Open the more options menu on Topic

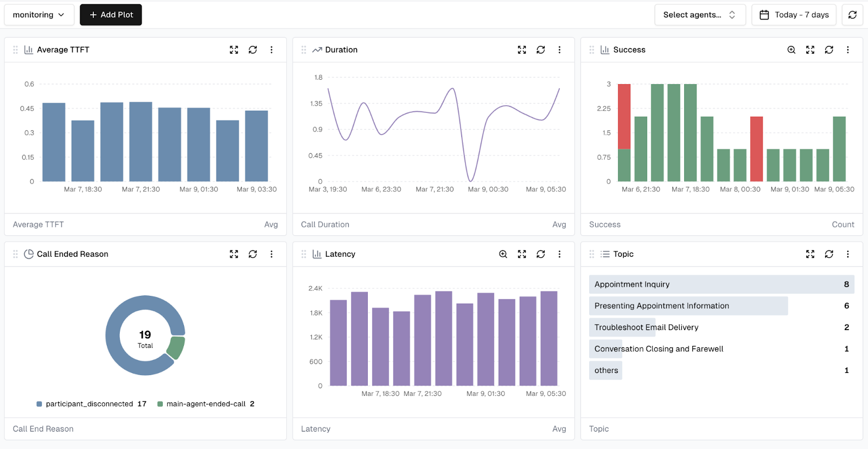(x=847, y=254)
